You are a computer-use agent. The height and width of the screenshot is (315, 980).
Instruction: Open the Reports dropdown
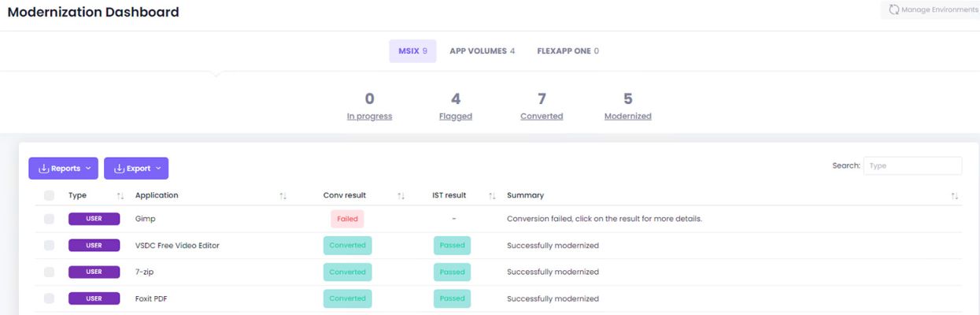click(x=64, y=169)
